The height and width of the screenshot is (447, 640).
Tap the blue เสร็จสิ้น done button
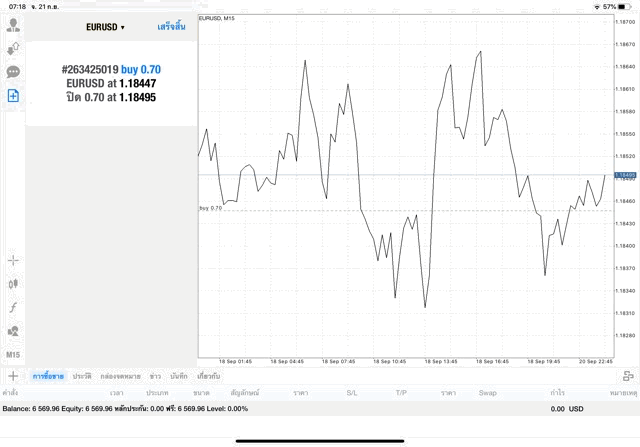171,27
